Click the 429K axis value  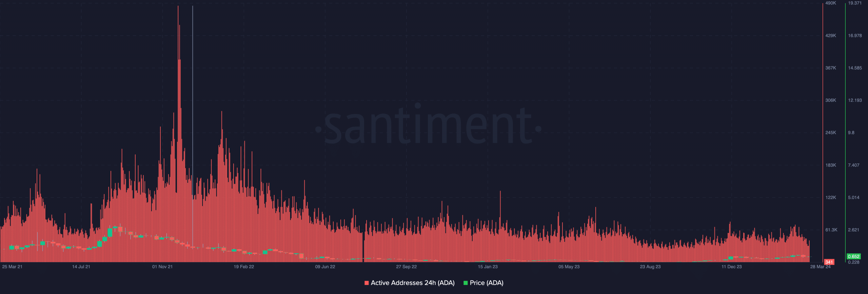coord(831,36)
